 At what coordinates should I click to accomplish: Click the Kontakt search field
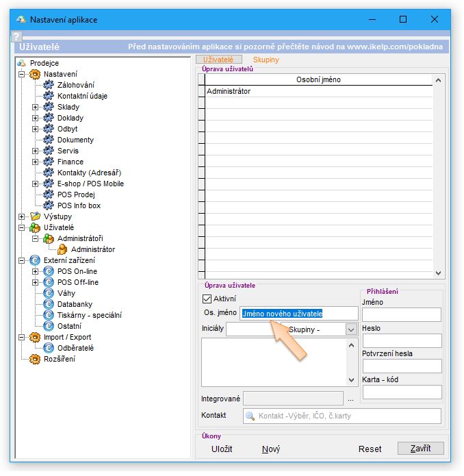pos(342,416)
